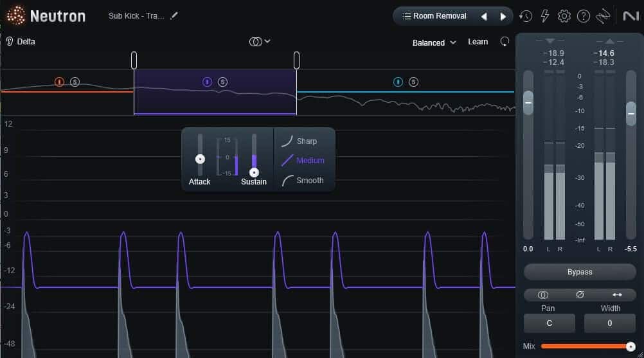The width and height of the screenshot is (644, 358).
Task: Toggle power on blue high band
Action: pos(398,82)
